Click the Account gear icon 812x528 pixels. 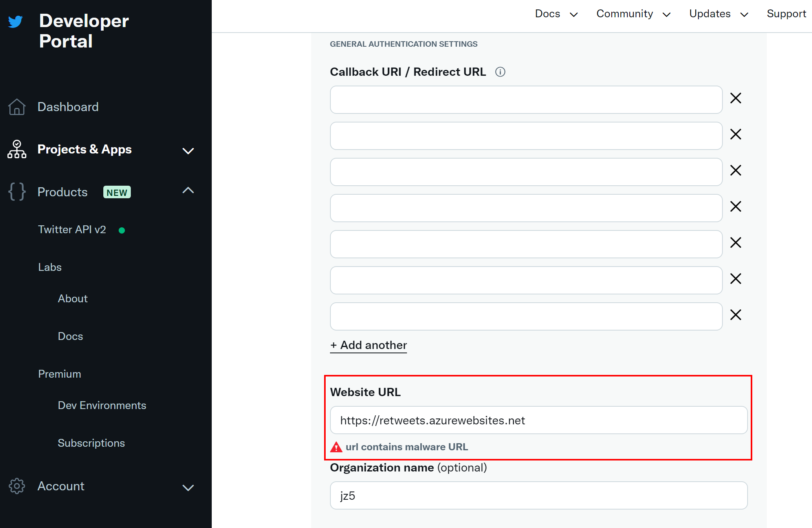tap(17, 486)
